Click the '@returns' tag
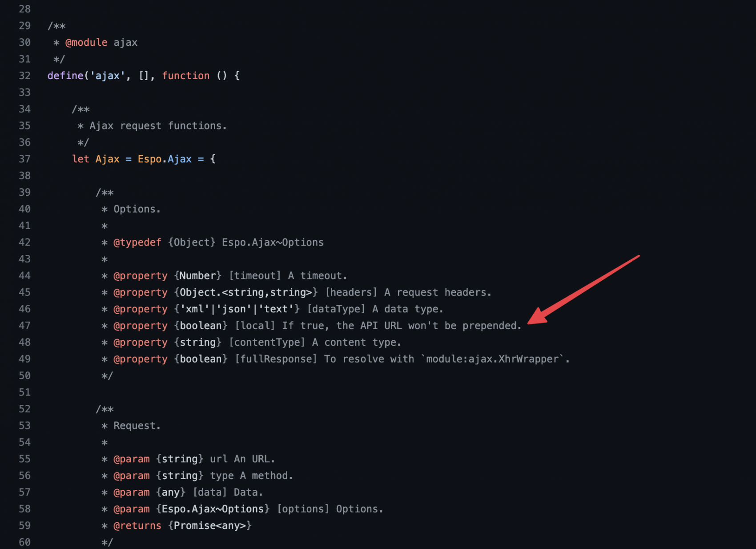Viewport: 756px width, 549px height. click(137, 525)
